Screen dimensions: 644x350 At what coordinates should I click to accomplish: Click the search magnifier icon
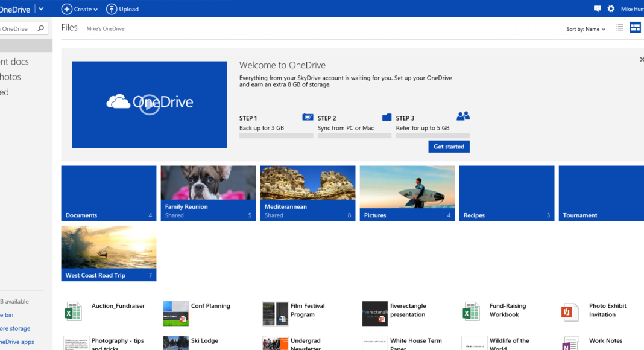[x=42, y=28]
